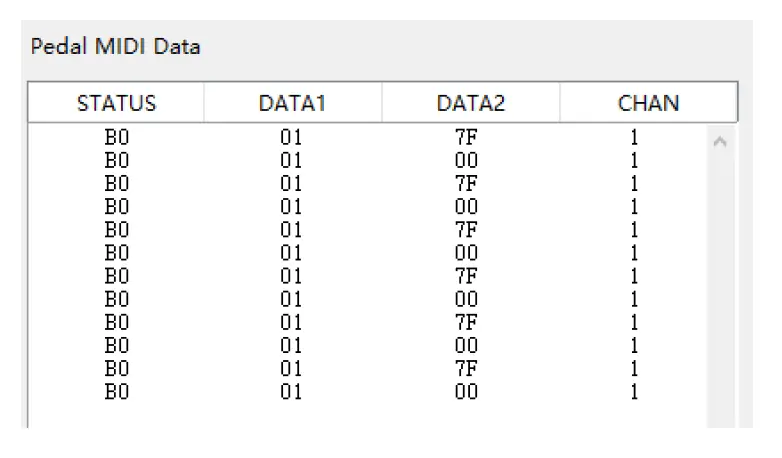Image resolution: width=782 pixels, height=458 pixels.
Task: Select the first row's DATA1 value 01
Action: (291, 138)
